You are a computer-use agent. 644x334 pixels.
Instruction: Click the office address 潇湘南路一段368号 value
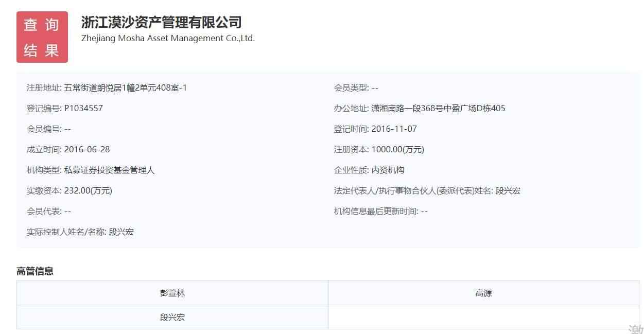[x=438, y=109]
